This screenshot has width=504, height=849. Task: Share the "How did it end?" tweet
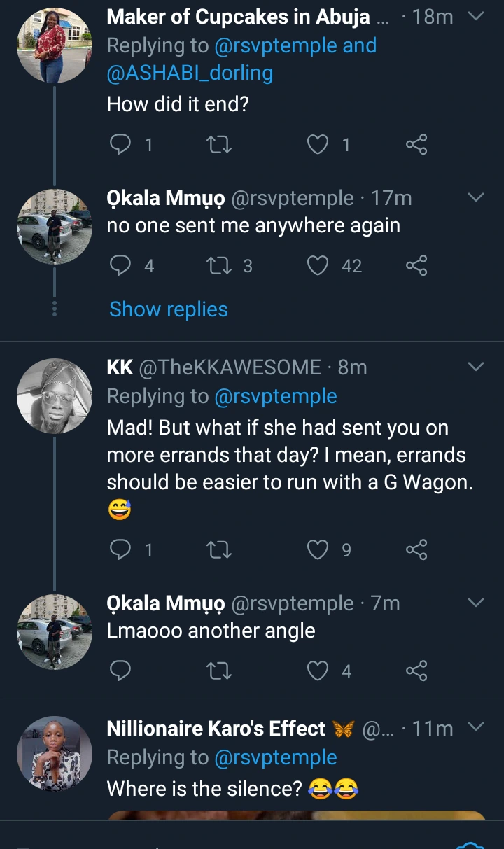(416, 145)
